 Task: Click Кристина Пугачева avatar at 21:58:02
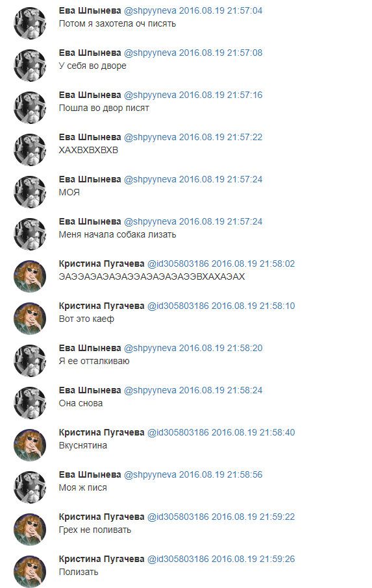coord(30,276)
